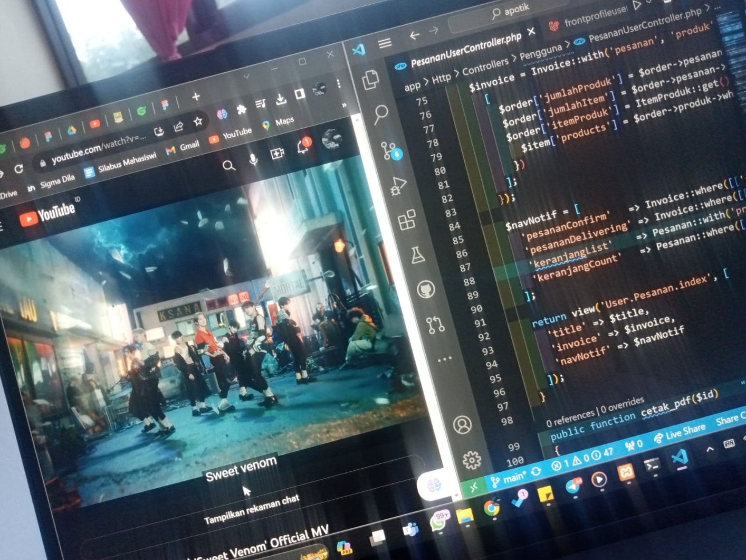The height and width of the screenshot is (560, 746).
Task: Show hidden system tray icons
Action: tap(710, 449)
